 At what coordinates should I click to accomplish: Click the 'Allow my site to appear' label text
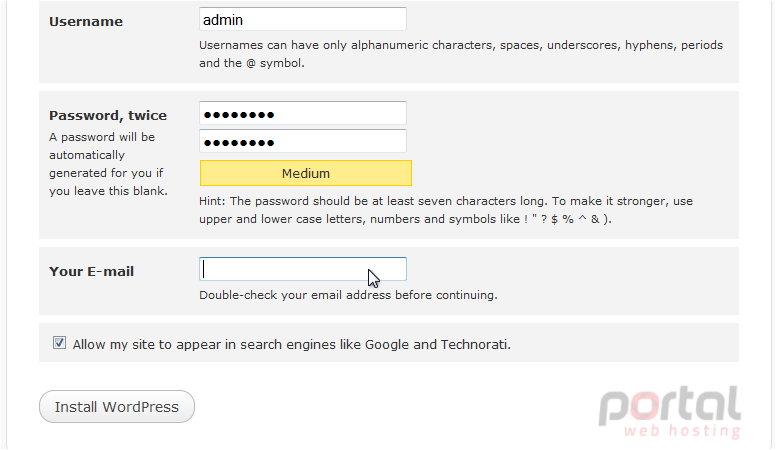291,345
